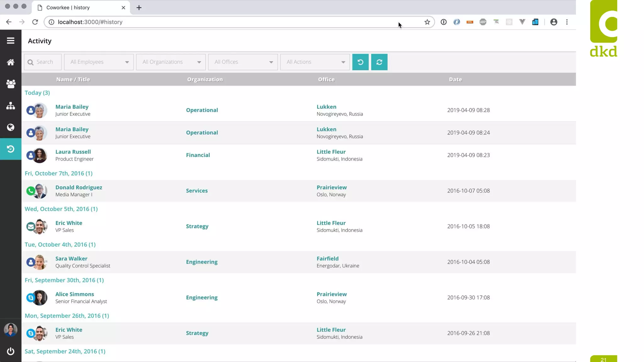Bookmark page with the star icon
This screenshot has height=362, width=644.
pyautogui.click(x=427, y=22)
